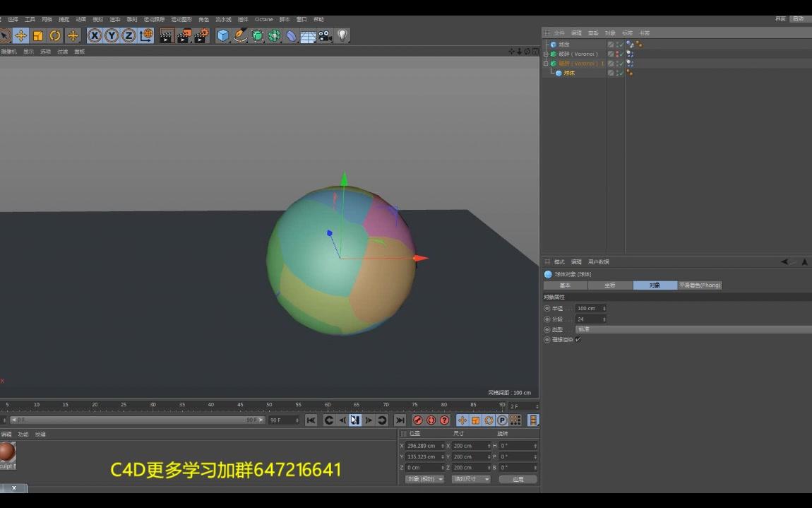Open the 角色 menu

(203, 19)
